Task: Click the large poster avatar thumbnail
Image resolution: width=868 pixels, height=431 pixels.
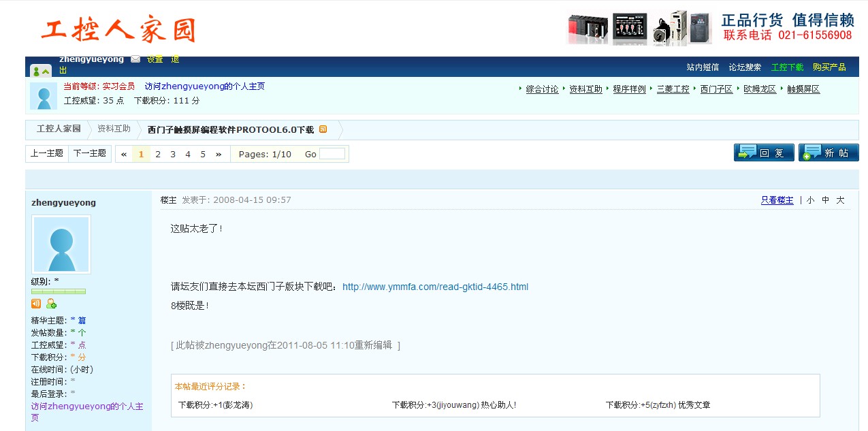Action: point(61,245)
